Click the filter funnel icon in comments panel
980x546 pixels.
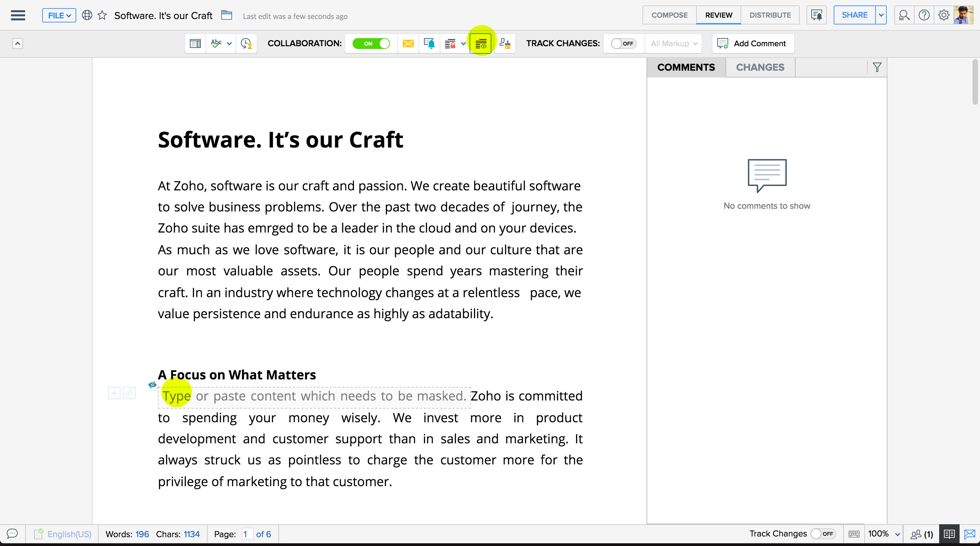877,67
